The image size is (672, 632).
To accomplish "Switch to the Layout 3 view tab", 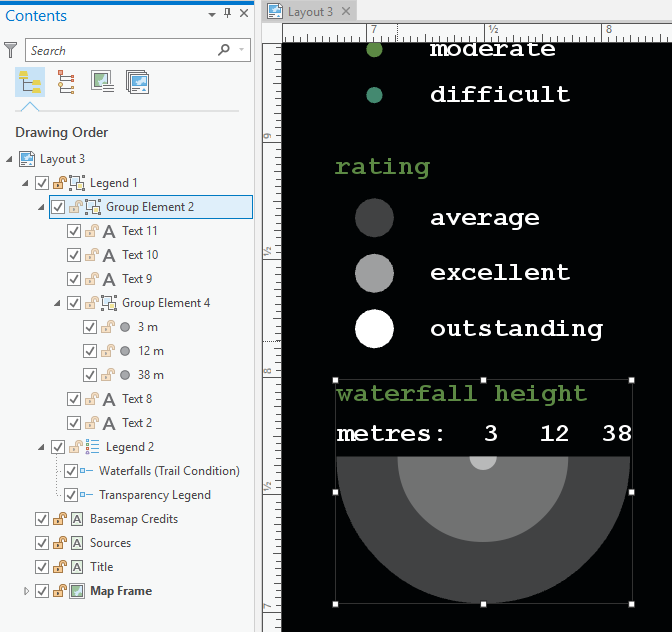I will [310, 12].
